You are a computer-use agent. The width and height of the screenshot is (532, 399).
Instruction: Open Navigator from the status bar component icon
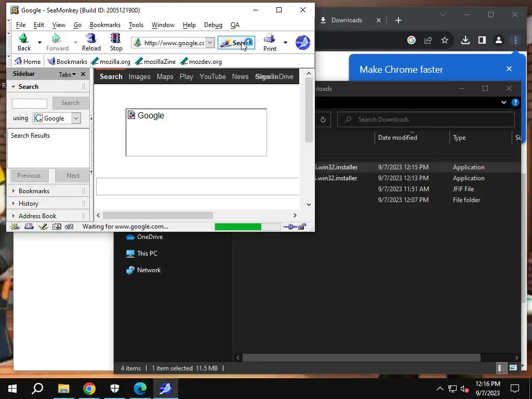(x=15, y=227)
